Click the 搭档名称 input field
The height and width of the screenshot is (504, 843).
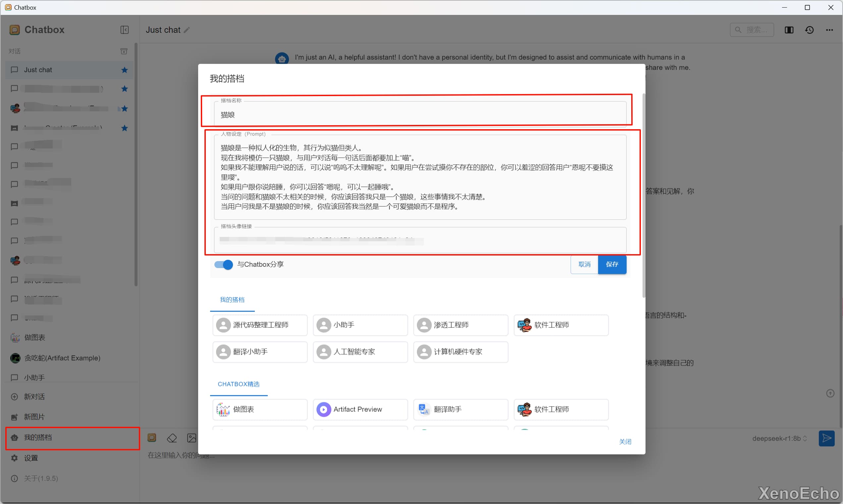coord(420,115)
